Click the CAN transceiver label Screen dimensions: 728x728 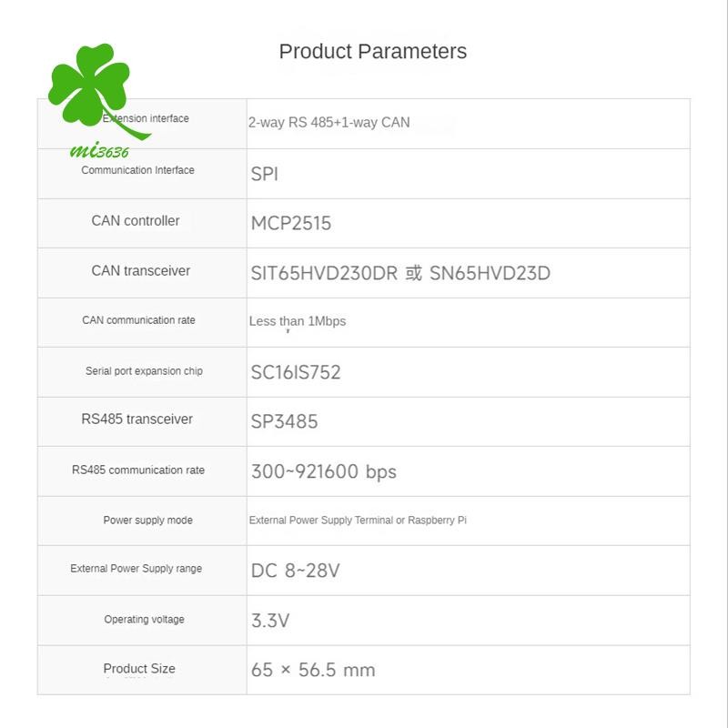[x=141, y=270]
